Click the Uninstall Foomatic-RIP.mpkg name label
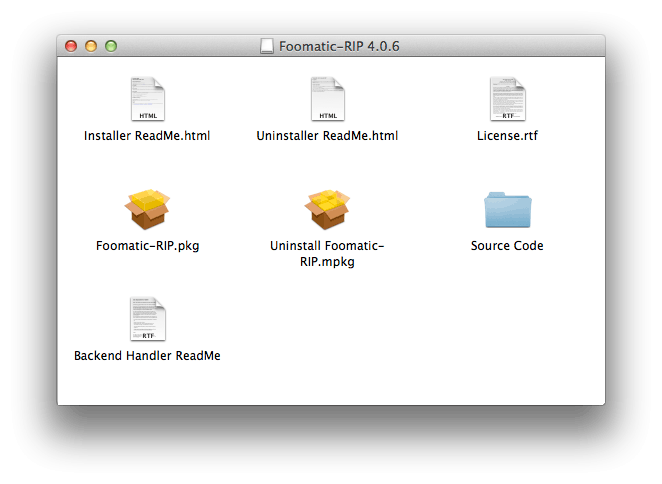 (327, 254)
